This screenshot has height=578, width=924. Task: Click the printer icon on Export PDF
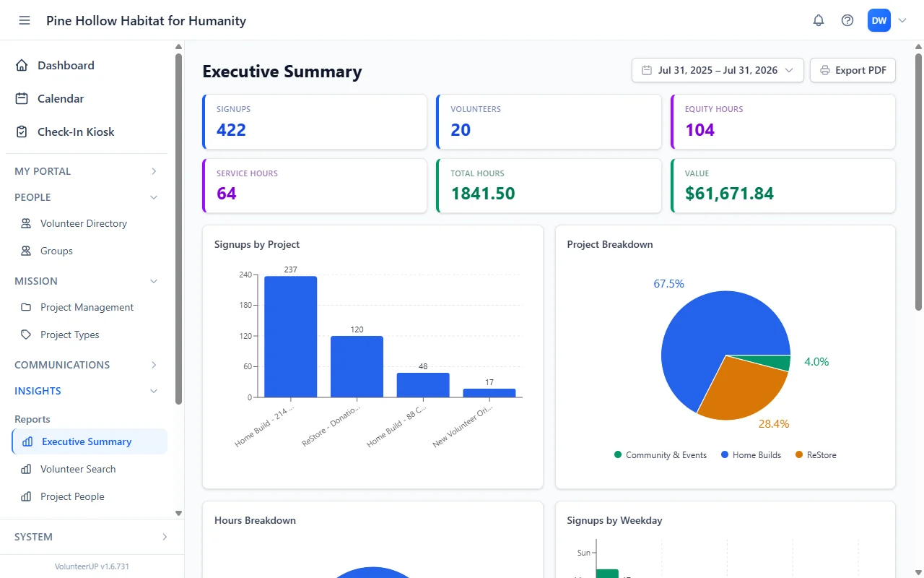825,70
